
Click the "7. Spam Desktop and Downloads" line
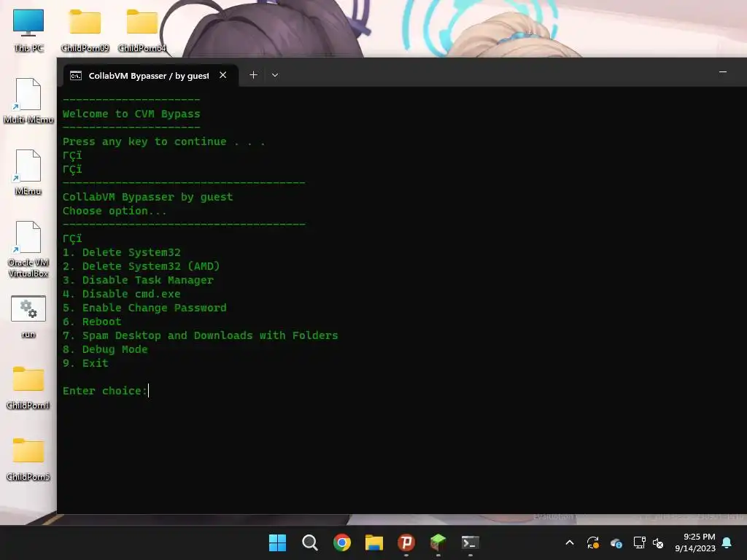coord(200,335)
